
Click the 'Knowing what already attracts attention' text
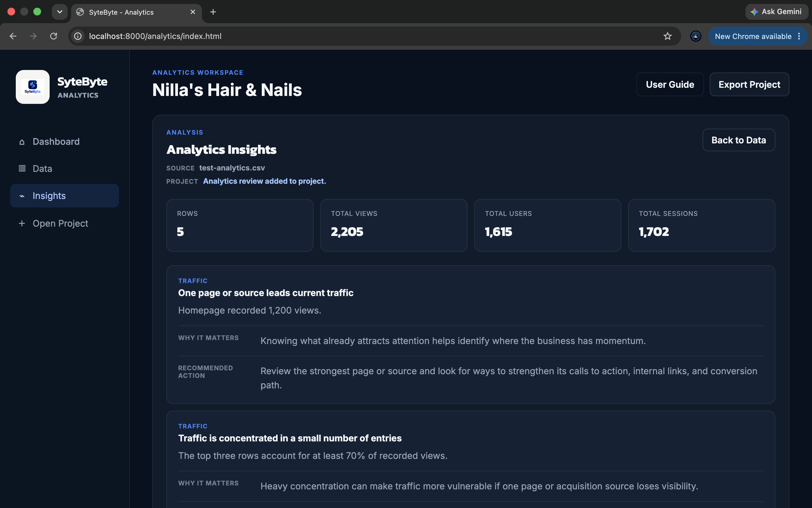[453, 341]
